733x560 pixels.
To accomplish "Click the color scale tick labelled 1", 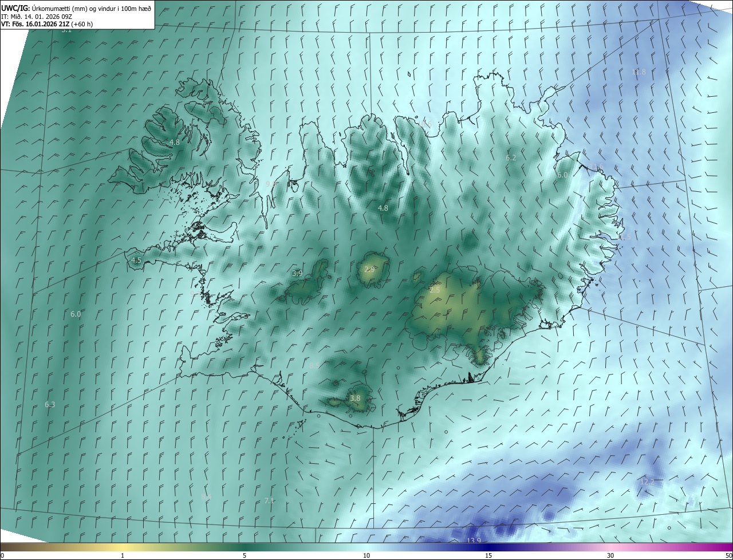I will (123, 555).
